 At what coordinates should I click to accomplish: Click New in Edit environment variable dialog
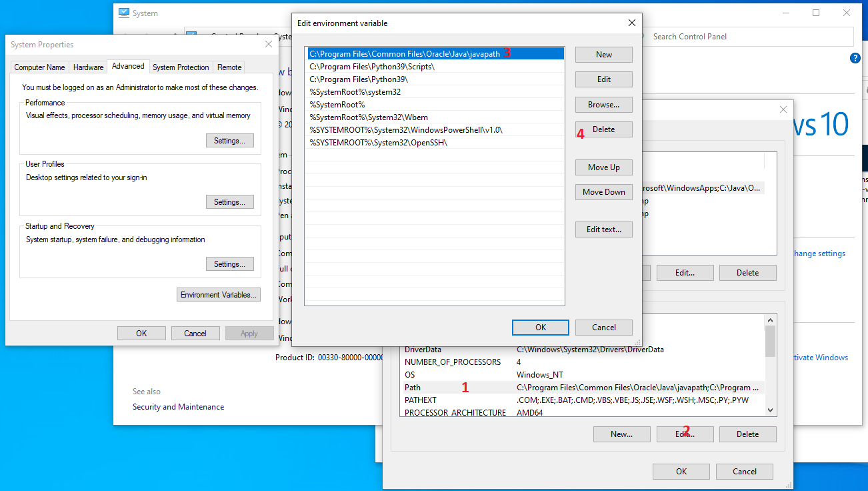point(604,55)
